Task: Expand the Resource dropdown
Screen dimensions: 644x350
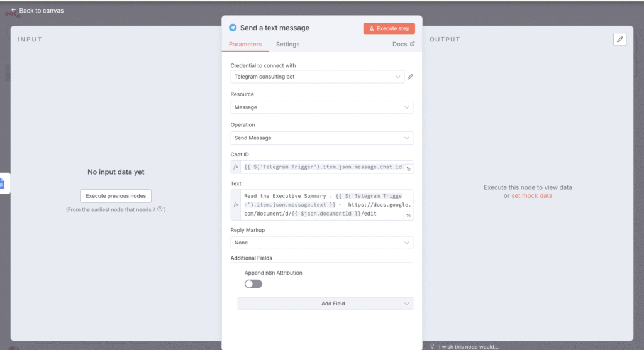Action: (x=321, y=107)
